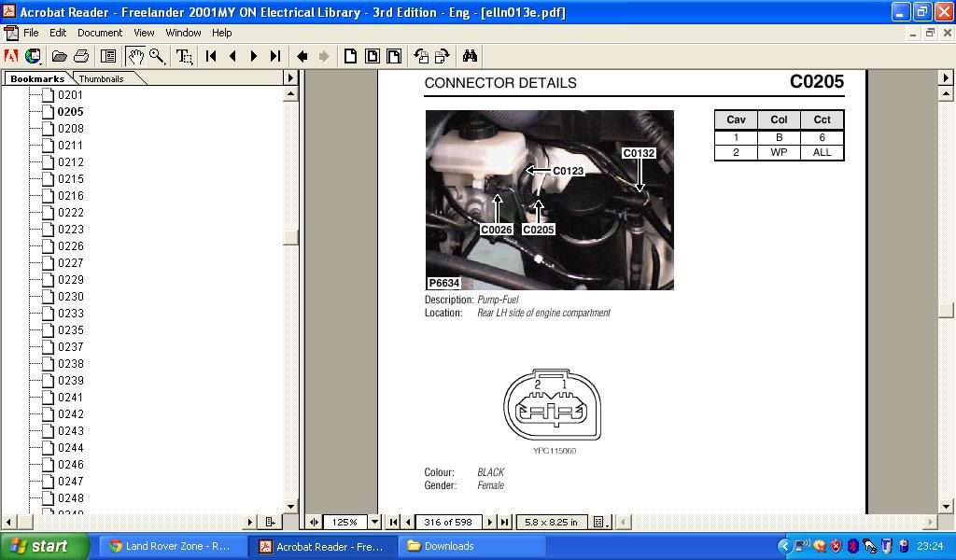Click the 125% zoom field
This screenshot has width=956, height=560.
[345, 523]
